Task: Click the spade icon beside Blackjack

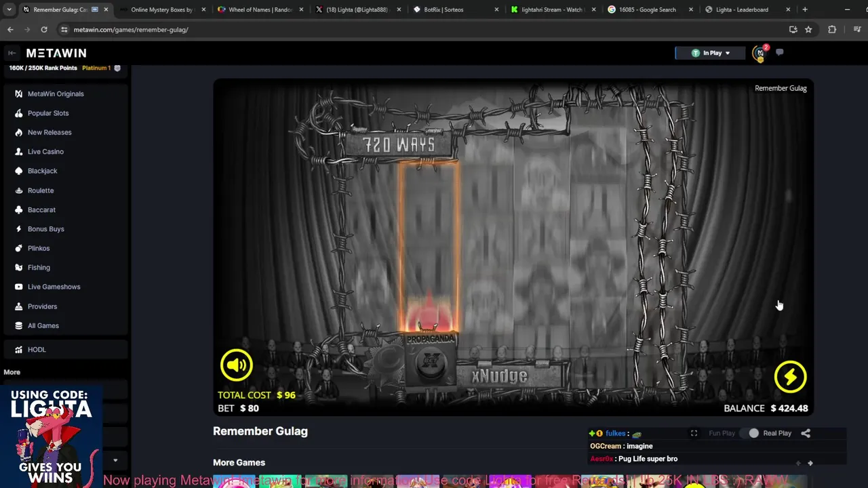Action: 18,171
